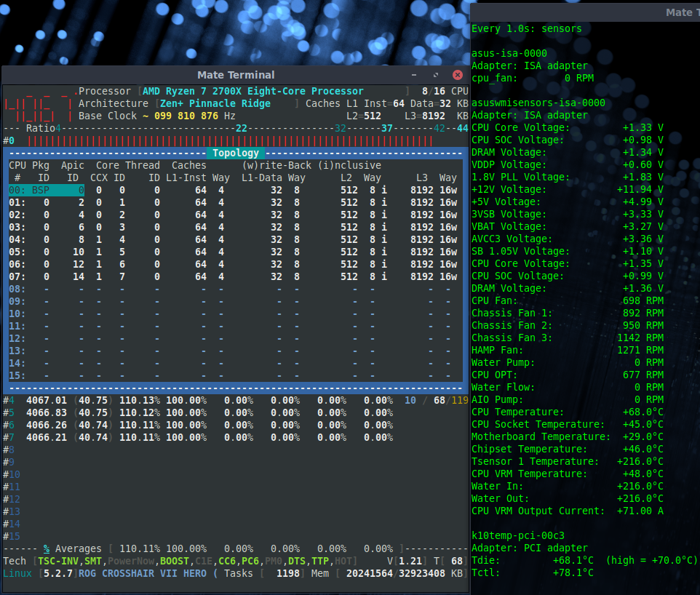Click core #5 frequency 4066.83
This screenshot has height=595, width=700.
coord(47,413)
